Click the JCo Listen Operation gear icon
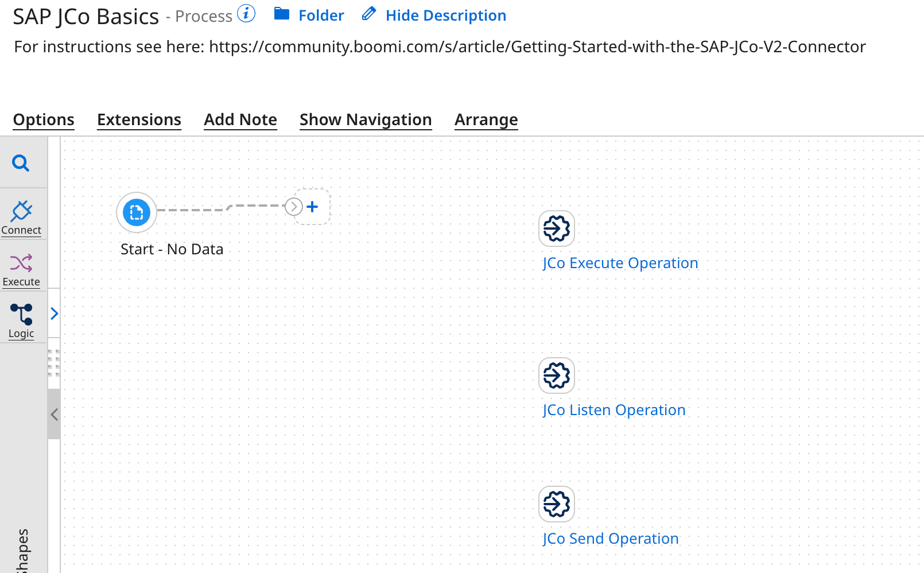 point(556,375)
